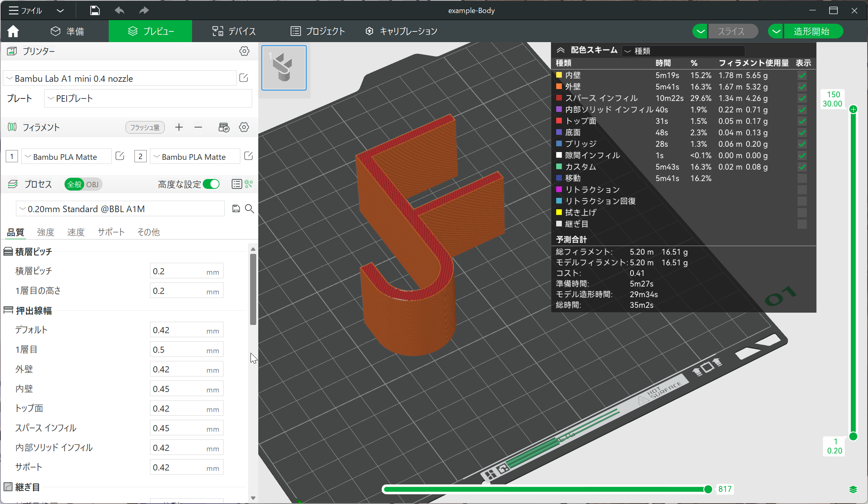Click the home icon
The height and width of the screenshot is (504, 868).
(x=13, y=31)
